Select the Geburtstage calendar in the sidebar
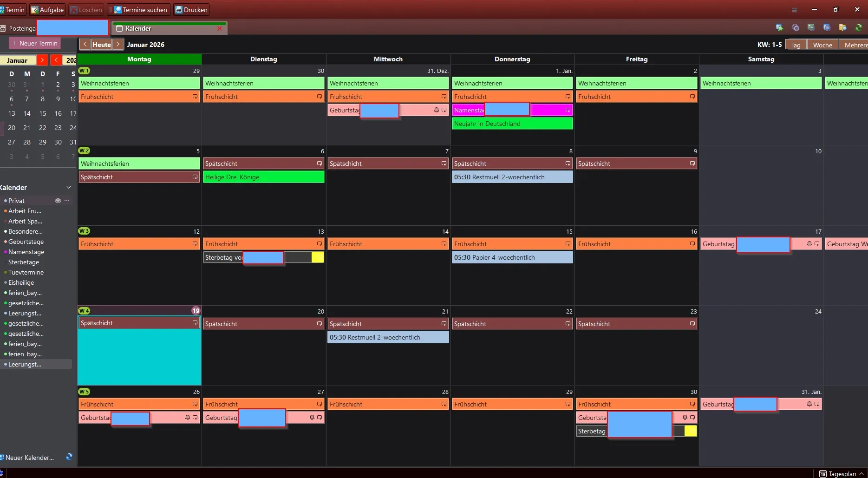The height and width of the screenshot is (478, 868). click(x=26, y=242)
